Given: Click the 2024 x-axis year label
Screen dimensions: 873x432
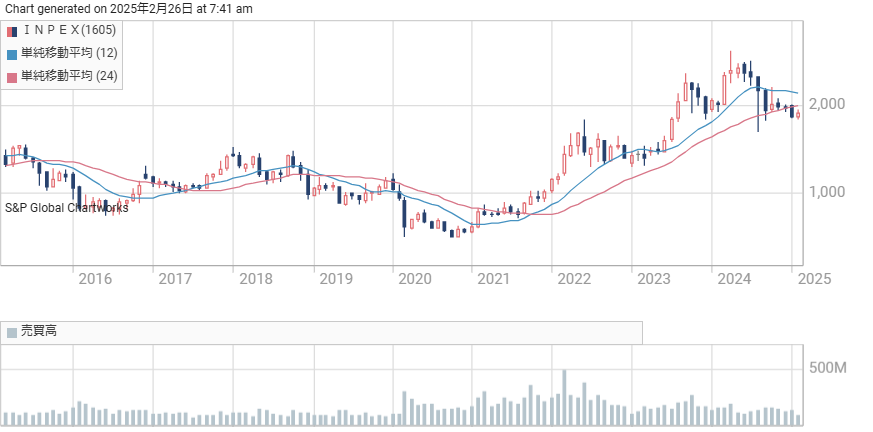Looking at the screenshot, I should pos(734,278).
